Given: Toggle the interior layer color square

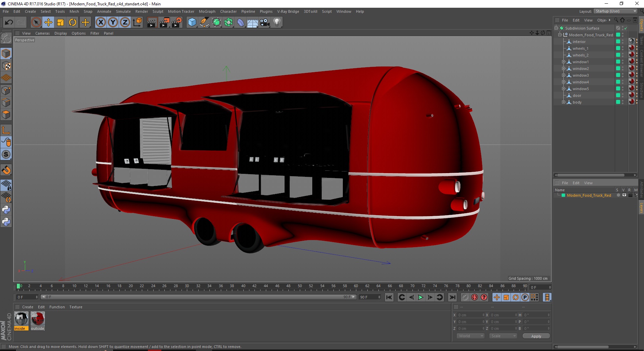Looking at the screenshot, I should click(x=618, y=41).
